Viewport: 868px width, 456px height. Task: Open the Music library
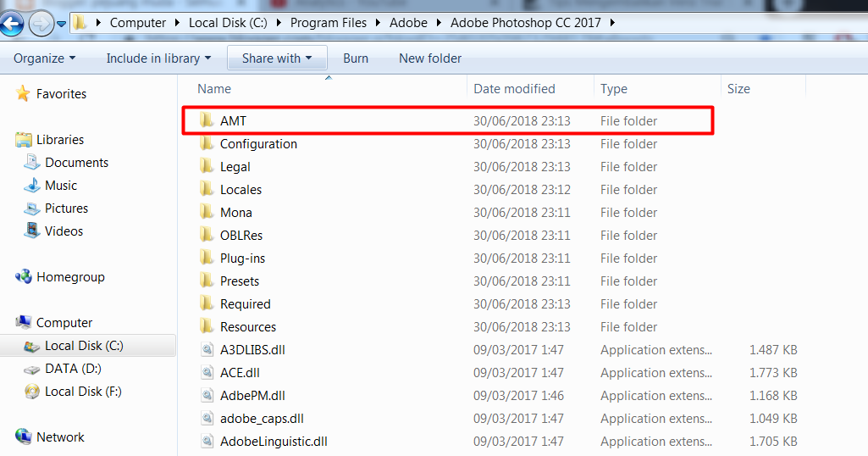[x=61, y=185]
